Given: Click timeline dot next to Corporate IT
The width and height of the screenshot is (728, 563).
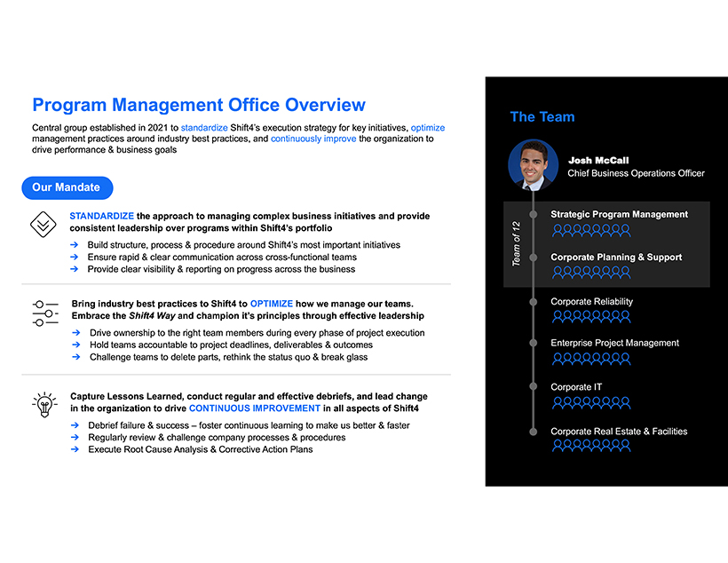Looking at the screenshot, I should (x=534, y=386).
